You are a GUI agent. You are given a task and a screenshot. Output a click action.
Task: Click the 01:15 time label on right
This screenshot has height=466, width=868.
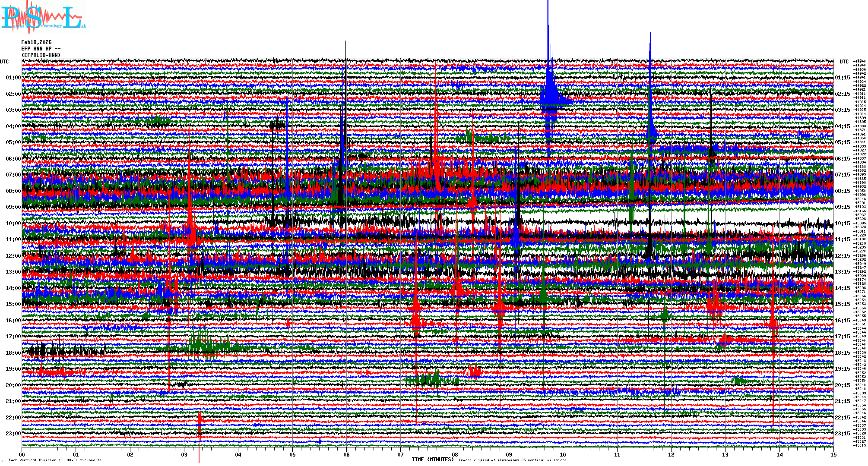tap(842, 78)
